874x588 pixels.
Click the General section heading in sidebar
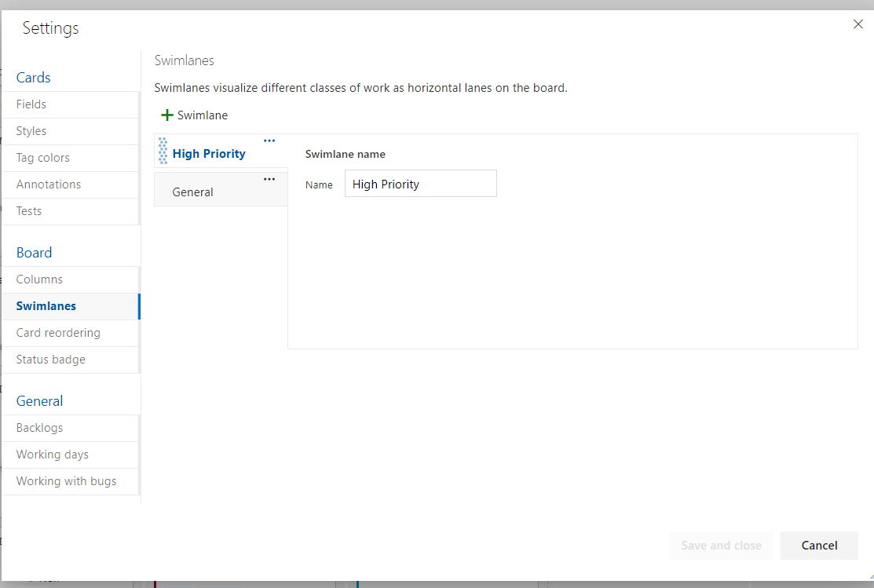(39, 400)
